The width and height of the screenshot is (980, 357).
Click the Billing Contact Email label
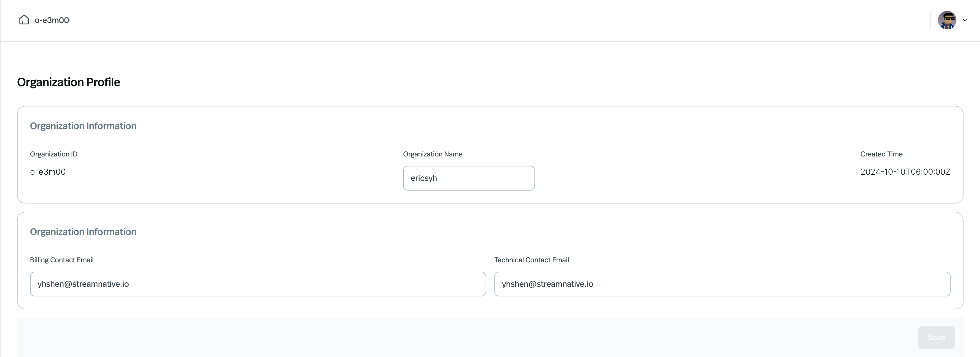tap(62, 260)
